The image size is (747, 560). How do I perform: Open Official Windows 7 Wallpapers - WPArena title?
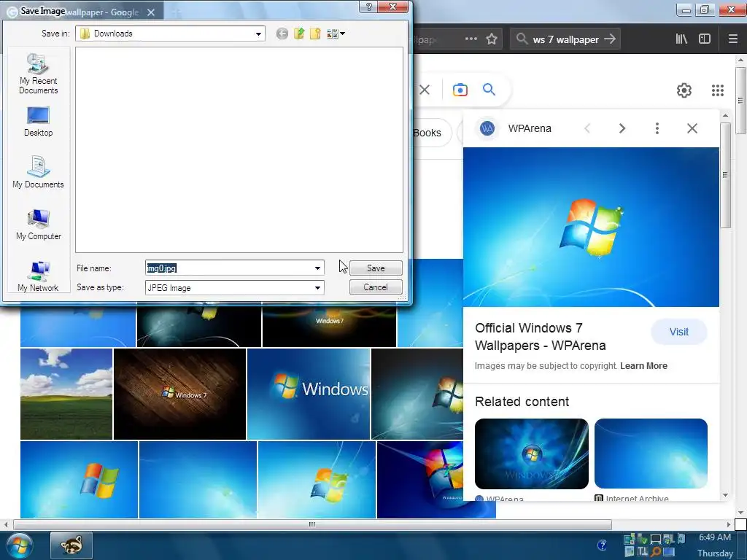pos(541,337)
